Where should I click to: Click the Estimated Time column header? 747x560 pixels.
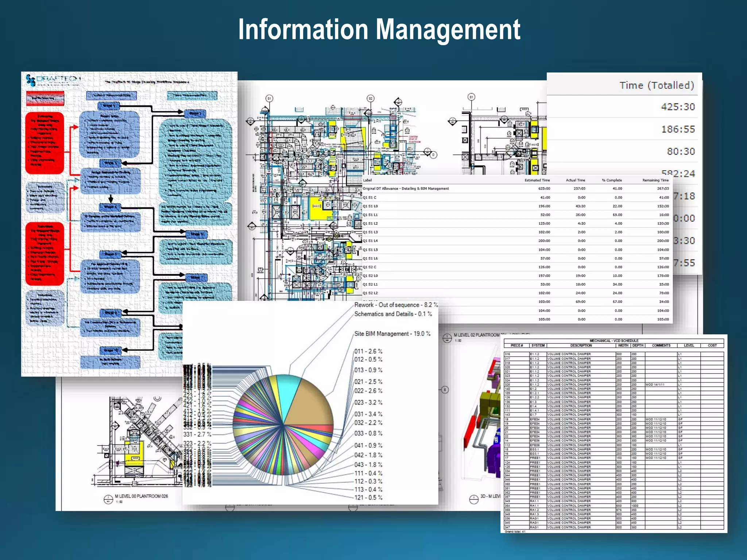pos(537,180)
